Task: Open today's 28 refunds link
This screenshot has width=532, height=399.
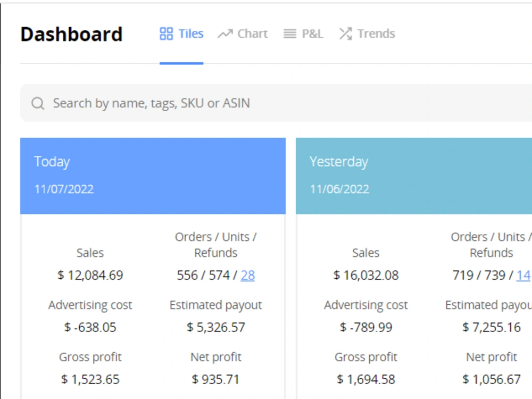Action: (x=248, y=275)
